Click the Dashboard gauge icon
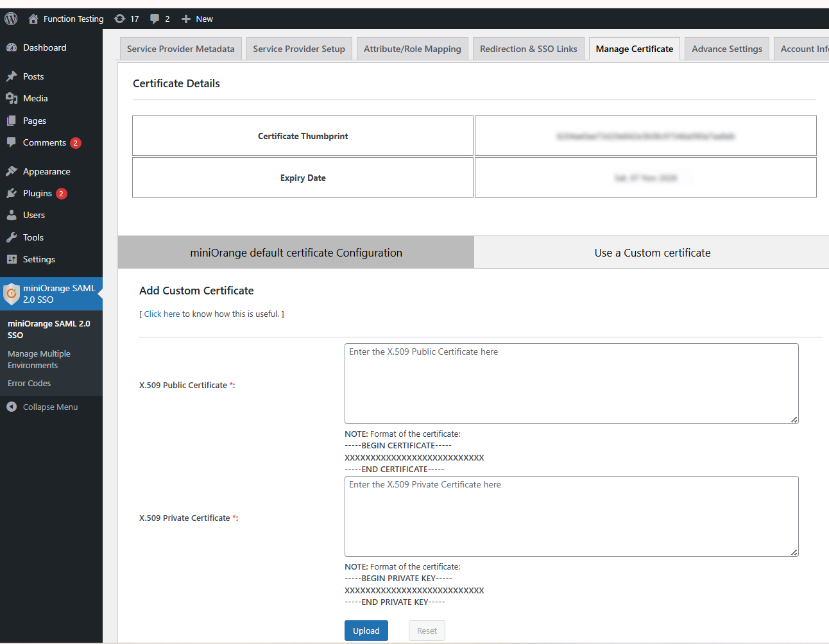Viewport: 829px width, 644px height. point(12,47)
